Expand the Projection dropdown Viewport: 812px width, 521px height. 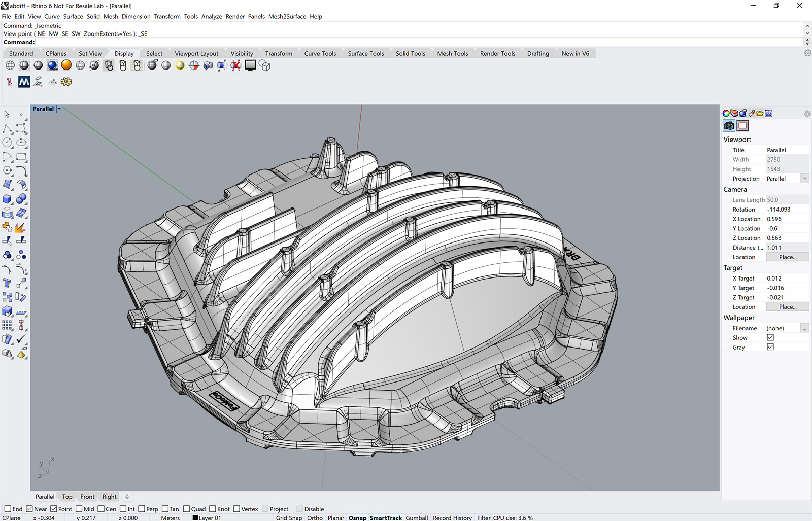click(x=804, y=179)
